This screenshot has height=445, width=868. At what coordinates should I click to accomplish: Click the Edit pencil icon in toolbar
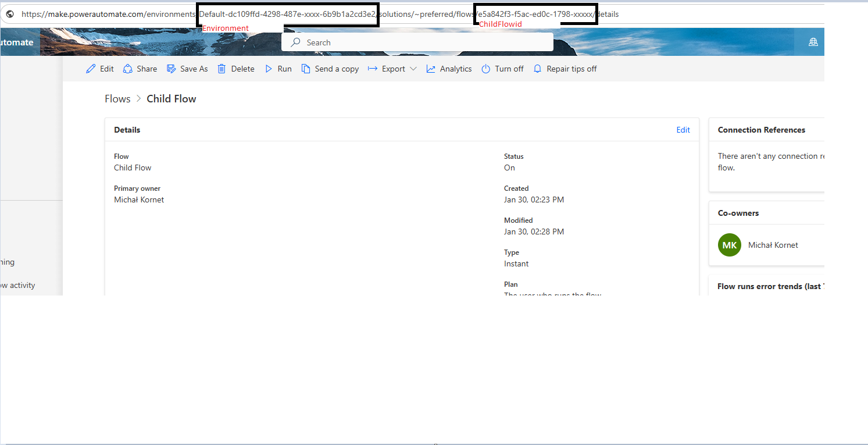91,69
